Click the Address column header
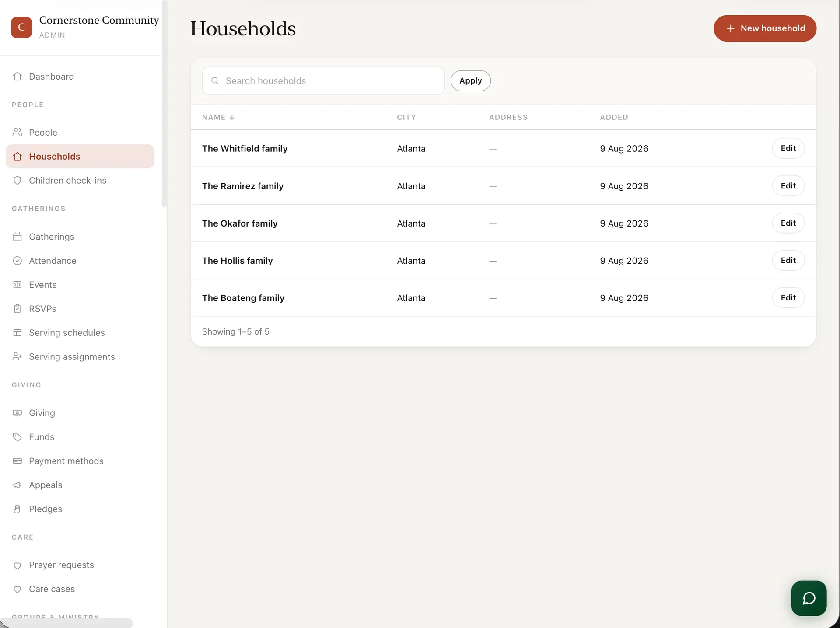 pyautogui.click(x=508, y=117)
